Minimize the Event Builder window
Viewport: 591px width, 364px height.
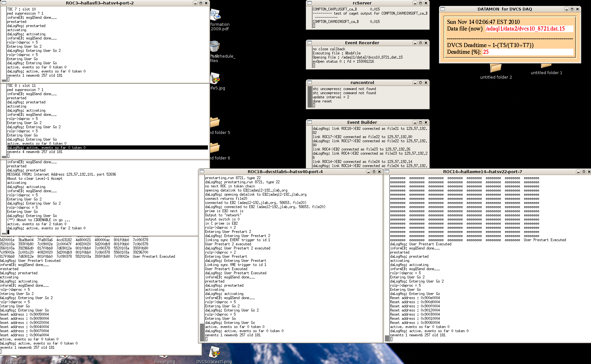point(415,122)
